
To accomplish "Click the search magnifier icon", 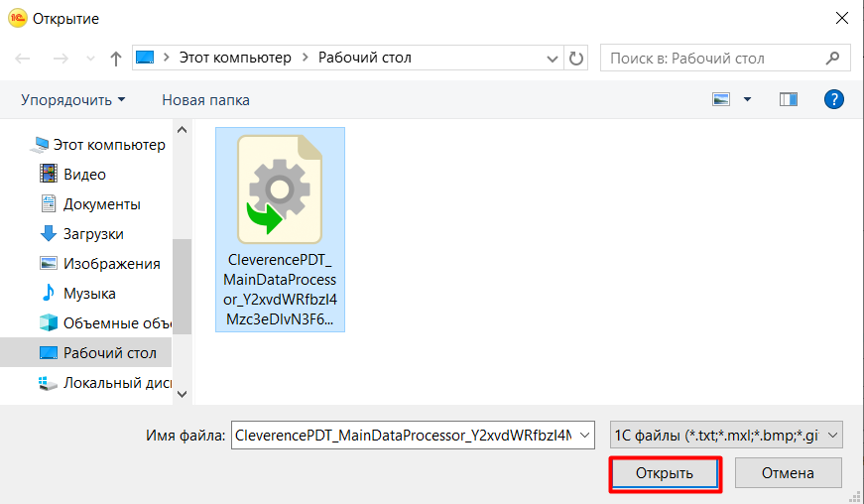I will tap(832, 58).
